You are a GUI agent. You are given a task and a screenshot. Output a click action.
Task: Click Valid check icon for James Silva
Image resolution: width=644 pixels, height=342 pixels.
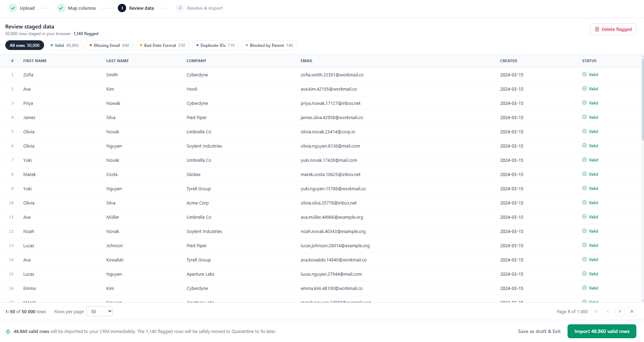584,117
